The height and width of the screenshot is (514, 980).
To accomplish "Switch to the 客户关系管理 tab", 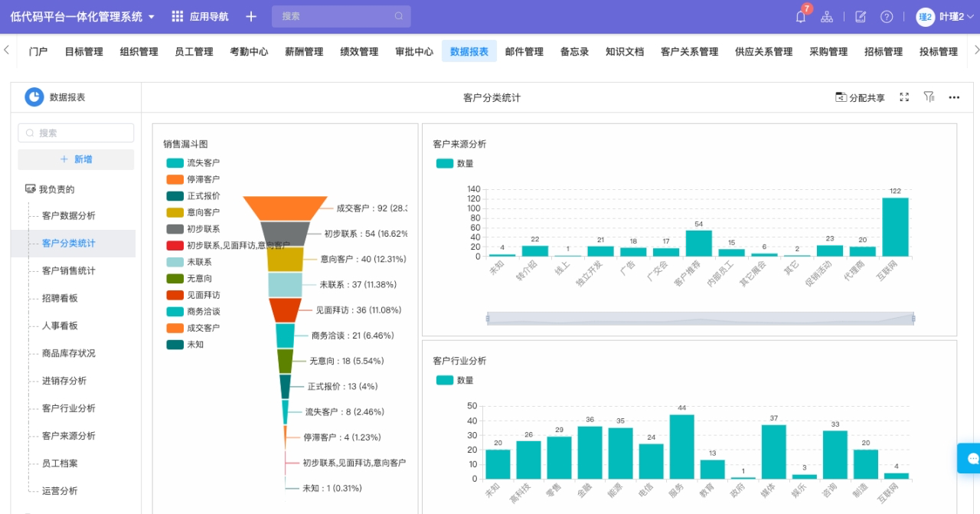I will [x=689, y=51].
